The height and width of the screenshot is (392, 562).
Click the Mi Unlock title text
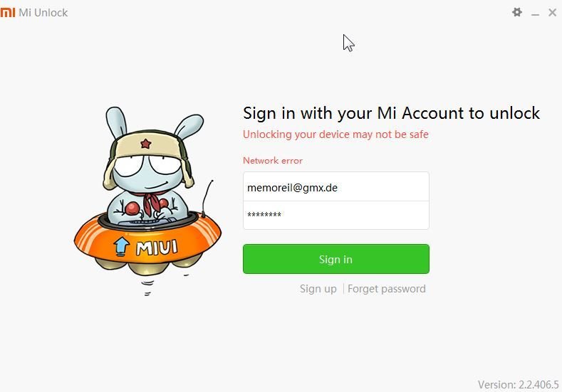[43, 13]
